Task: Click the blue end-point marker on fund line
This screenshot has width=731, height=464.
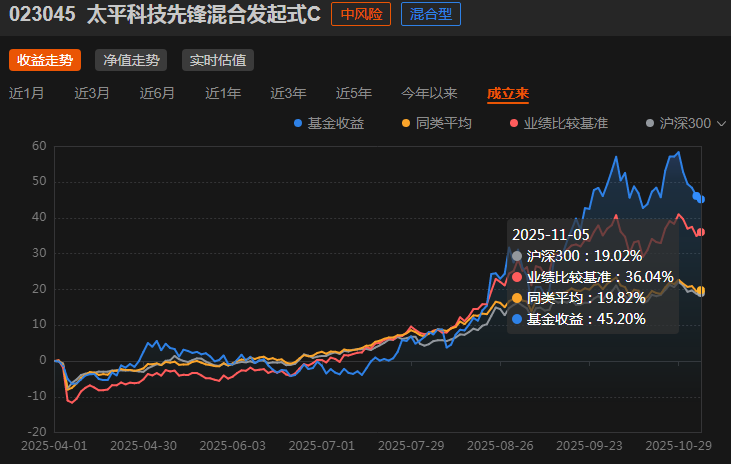Action: pos(701,199)
